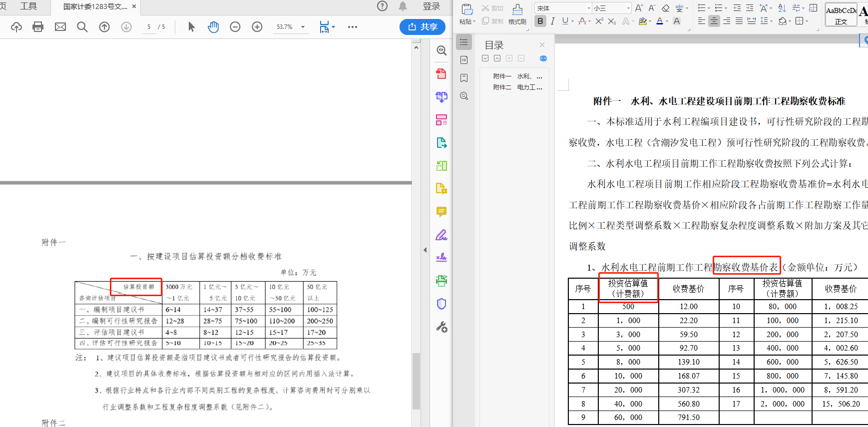Toggle left alignment
868x427 pixels.
(x=702, y=21)
